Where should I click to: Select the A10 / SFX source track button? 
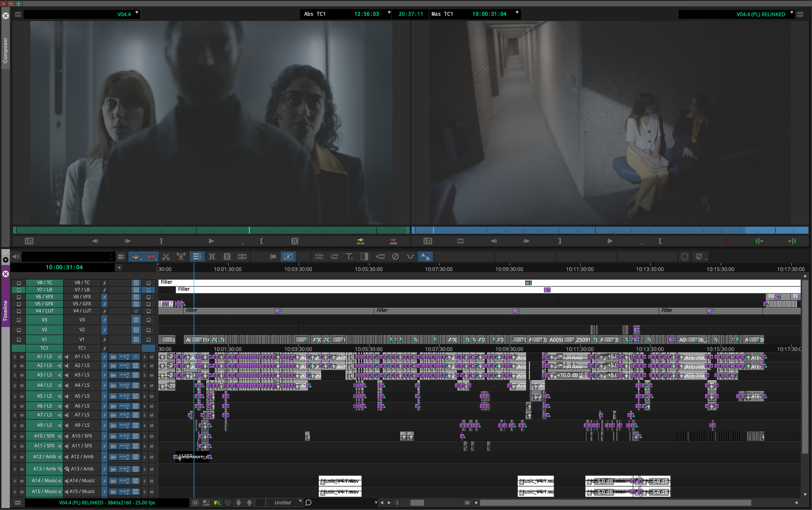pyautogui.click(x=44, y=436)
